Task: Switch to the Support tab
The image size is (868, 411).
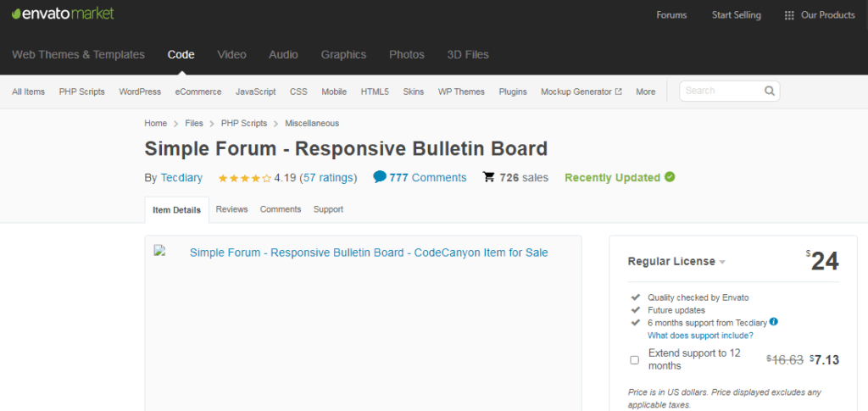Action: coord(328,209)
